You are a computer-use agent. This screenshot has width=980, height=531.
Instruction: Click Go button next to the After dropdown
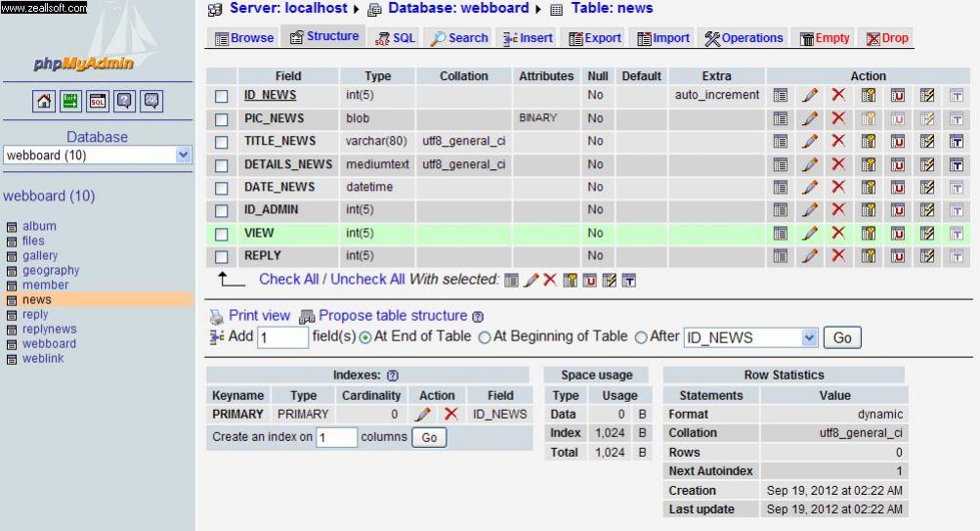tap(842, 337)
